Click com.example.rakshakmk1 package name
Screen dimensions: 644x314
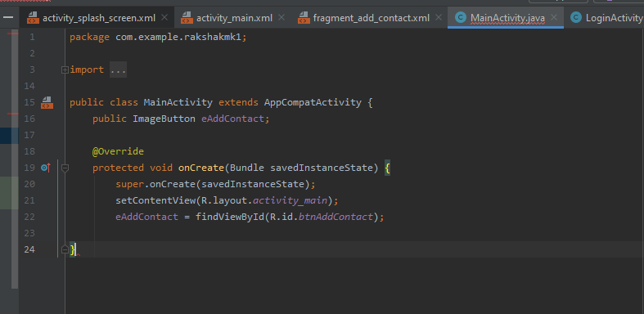[x=178, y=38]
